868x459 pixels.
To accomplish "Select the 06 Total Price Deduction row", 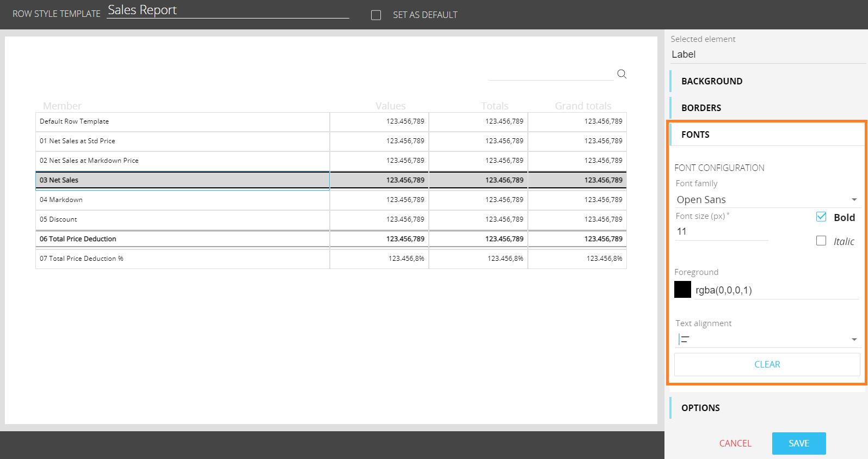I will click(x=78, y=239).
